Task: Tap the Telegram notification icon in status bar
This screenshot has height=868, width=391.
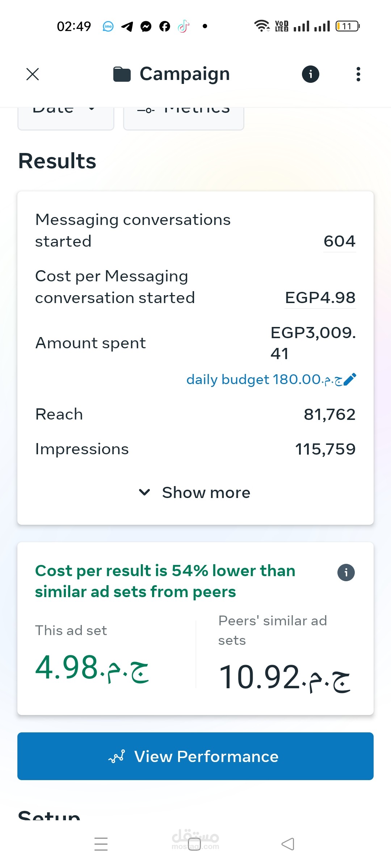Action: tap(127, 26)
